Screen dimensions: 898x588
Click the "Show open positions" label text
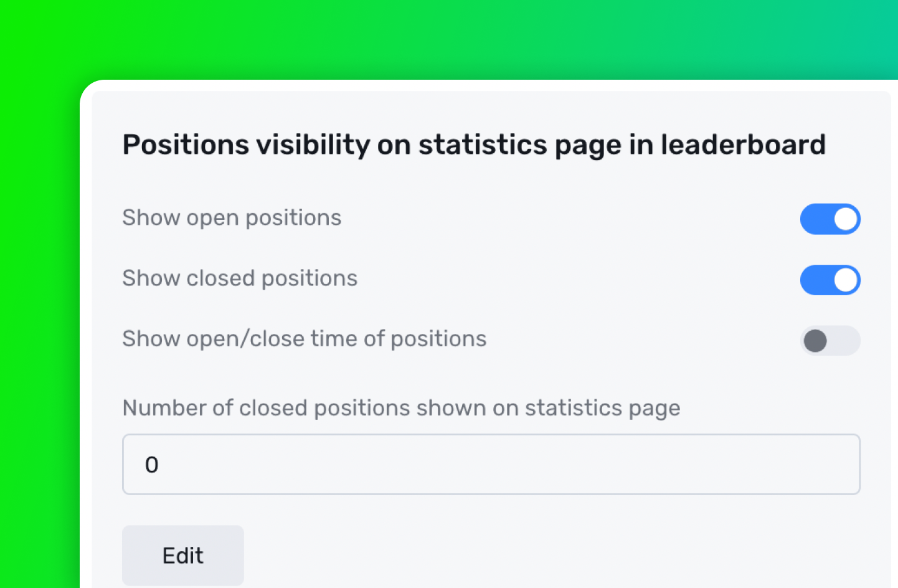click(x=232, y=218)
